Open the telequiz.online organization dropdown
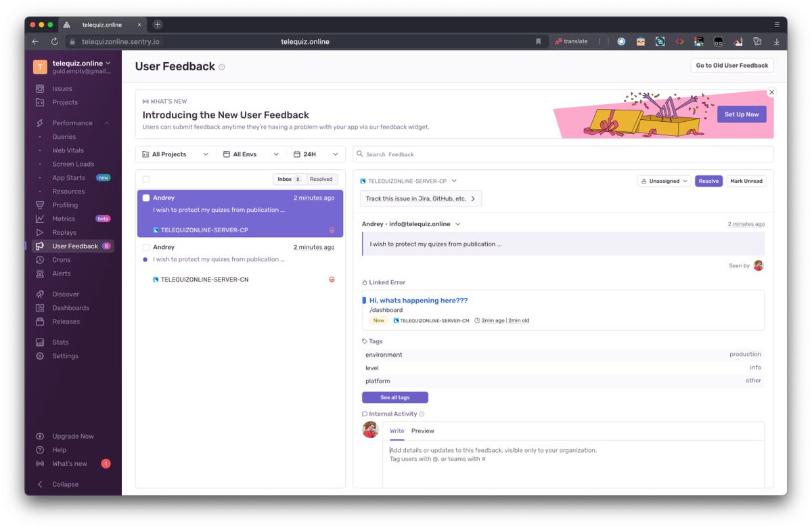The image size is (812, 528). point(81,63)
